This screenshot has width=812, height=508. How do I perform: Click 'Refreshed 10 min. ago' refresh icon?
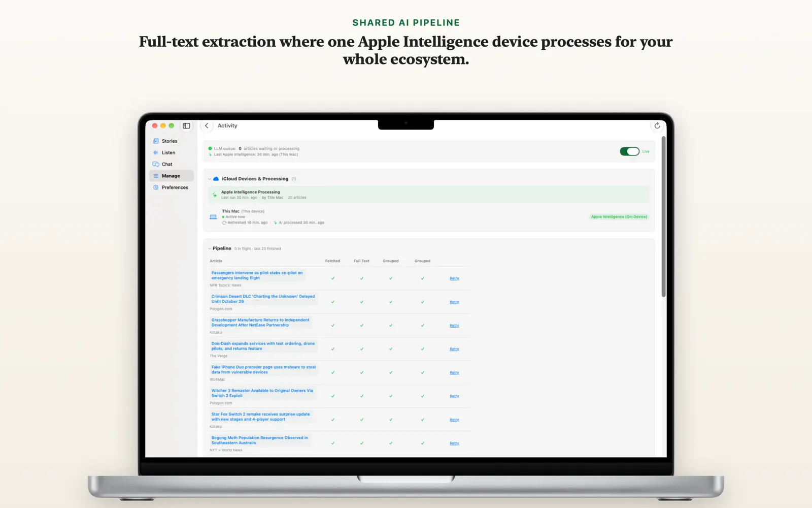point(224,223)
